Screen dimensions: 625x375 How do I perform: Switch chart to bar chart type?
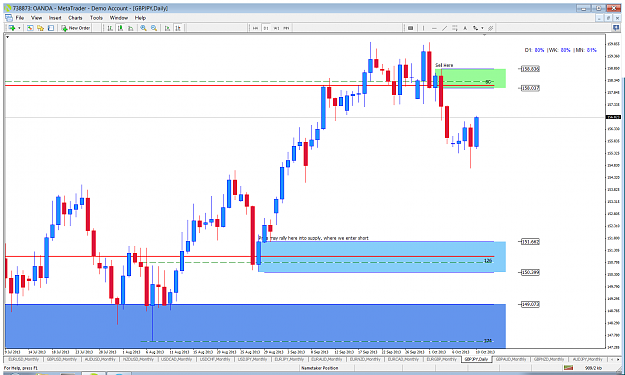(110, 28)
